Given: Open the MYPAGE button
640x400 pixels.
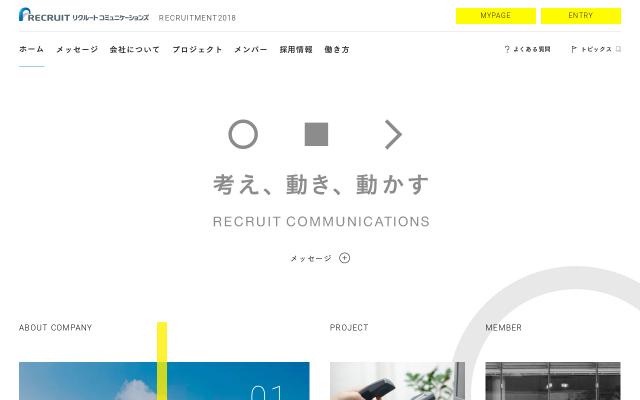Looking at the screenshot, I should point(496,16).
